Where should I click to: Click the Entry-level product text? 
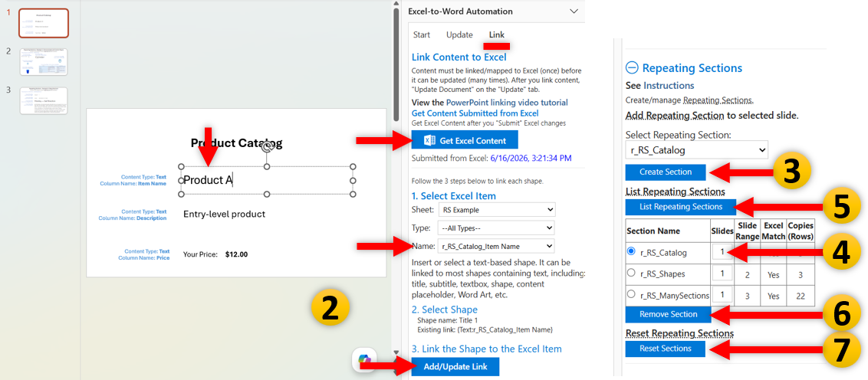224,214
